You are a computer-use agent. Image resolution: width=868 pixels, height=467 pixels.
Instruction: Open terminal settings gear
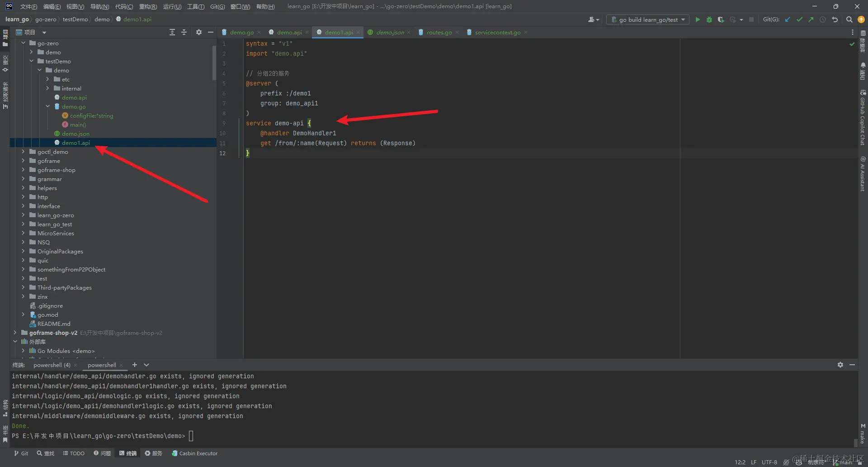840,365
